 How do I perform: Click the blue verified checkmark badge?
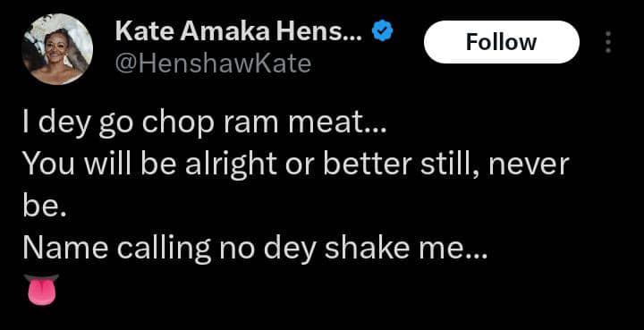[x=383, y=31]
